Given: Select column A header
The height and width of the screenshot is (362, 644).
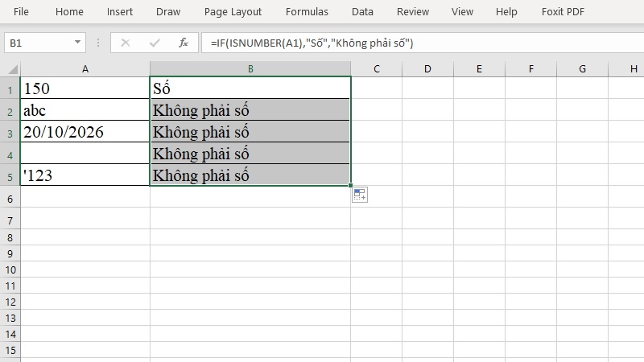Looking at the screenshot, I should [x=85, y=69].
